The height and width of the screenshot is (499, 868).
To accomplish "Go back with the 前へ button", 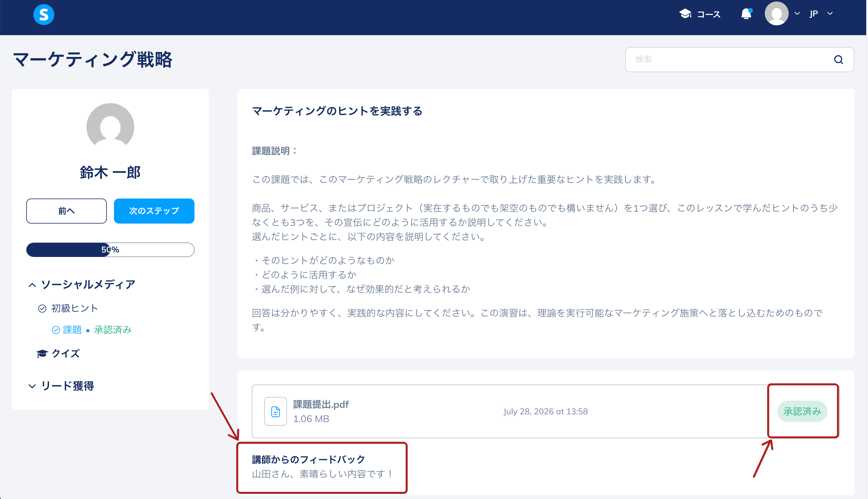I will (x=67, y=211).
